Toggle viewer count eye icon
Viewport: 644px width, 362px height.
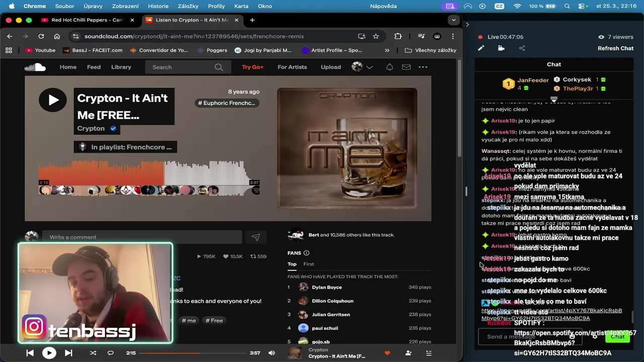pos(601,37)
